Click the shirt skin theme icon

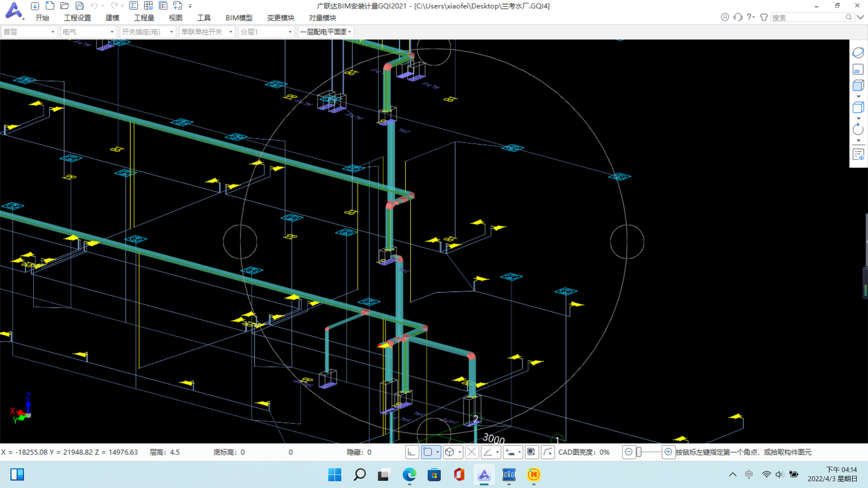pos(764,17)
